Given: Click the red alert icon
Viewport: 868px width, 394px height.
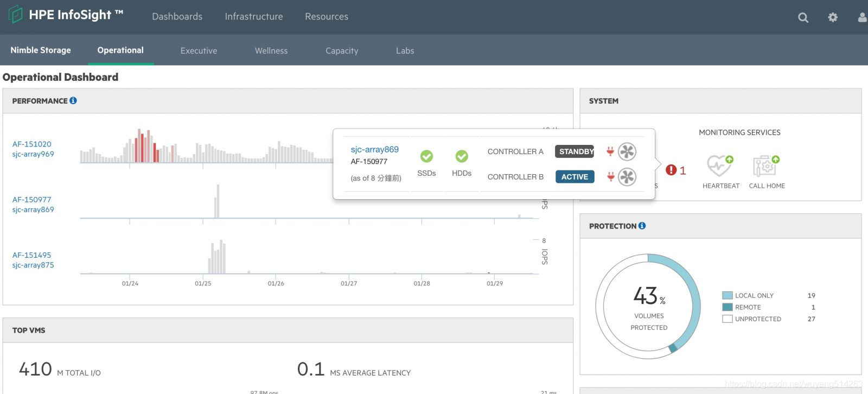Looking at the screenshot, I should [671, 170].
